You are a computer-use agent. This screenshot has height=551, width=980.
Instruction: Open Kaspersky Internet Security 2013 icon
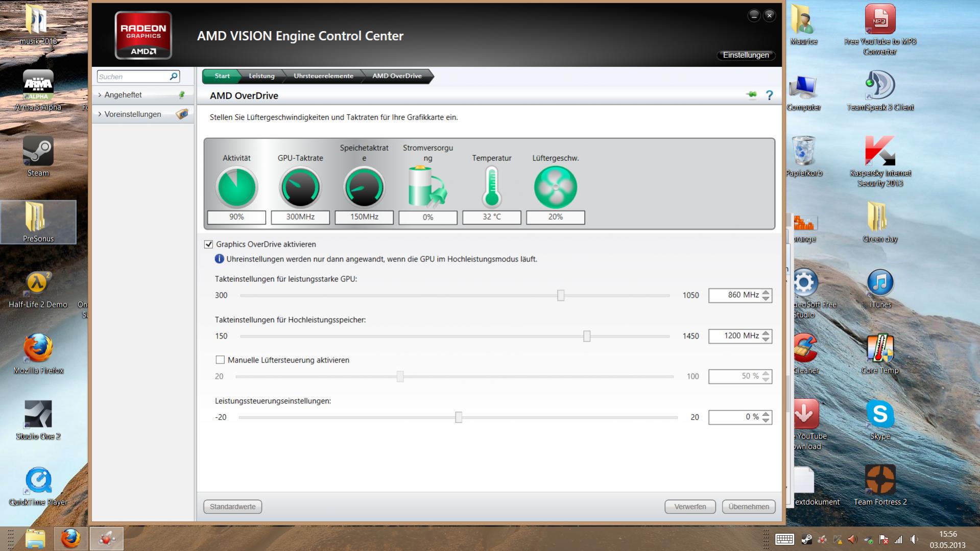click(880, 161)
